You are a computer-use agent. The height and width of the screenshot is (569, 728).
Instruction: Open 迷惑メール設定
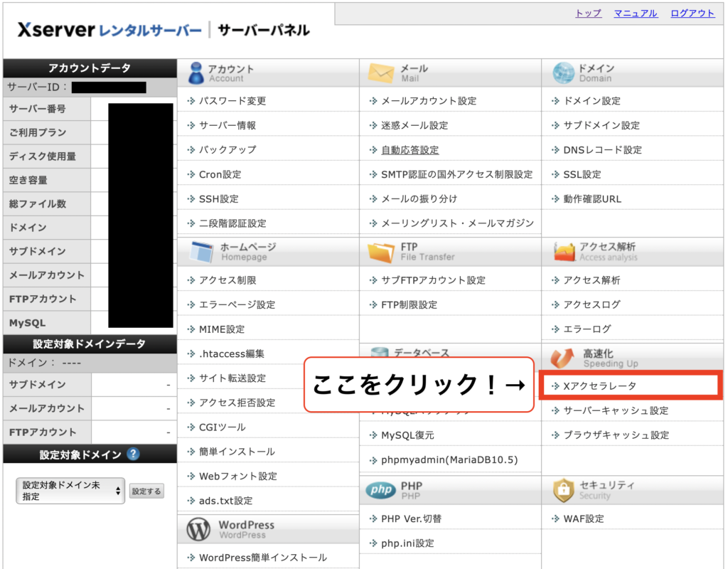[414, 125]
